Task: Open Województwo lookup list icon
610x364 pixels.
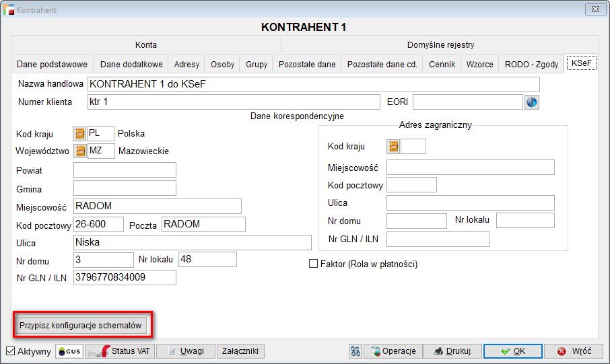Action: coord(80,151)
